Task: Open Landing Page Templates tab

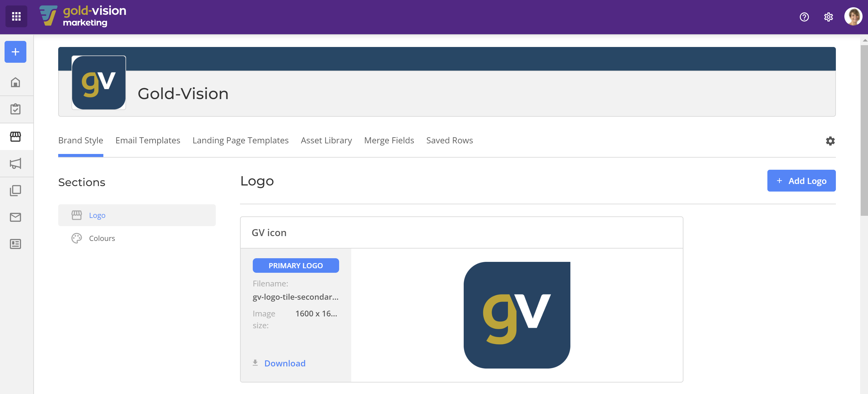Action: click(x=240, y=140)
